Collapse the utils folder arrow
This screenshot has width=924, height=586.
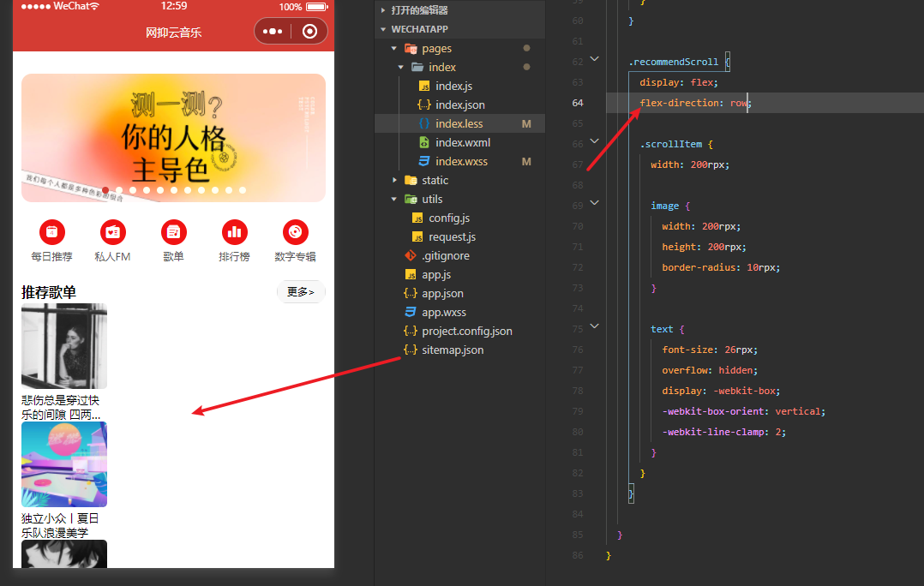[394, 199]
